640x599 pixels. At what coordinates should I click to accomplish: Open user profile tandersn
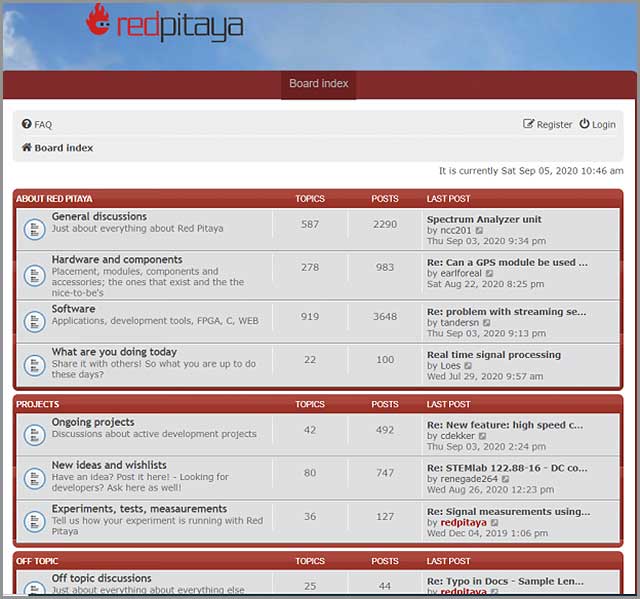click(x=460, y=323)
